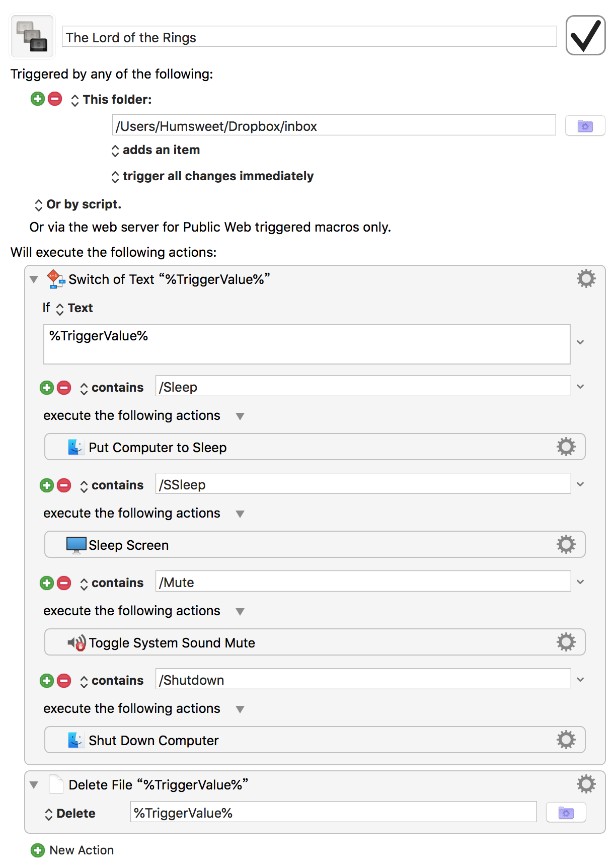Image resolution: width=616 pixels, height=868 pixels.
Task: Open gear menu for Switch of Text action
Action: 586,278
